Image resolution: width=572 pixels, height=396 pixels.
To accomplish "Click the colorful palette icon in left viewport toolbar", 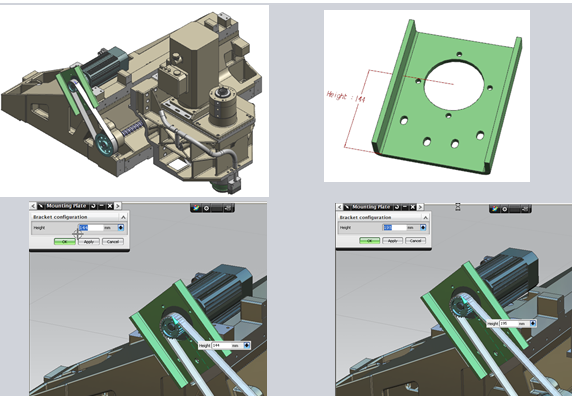I will [196, 208].
